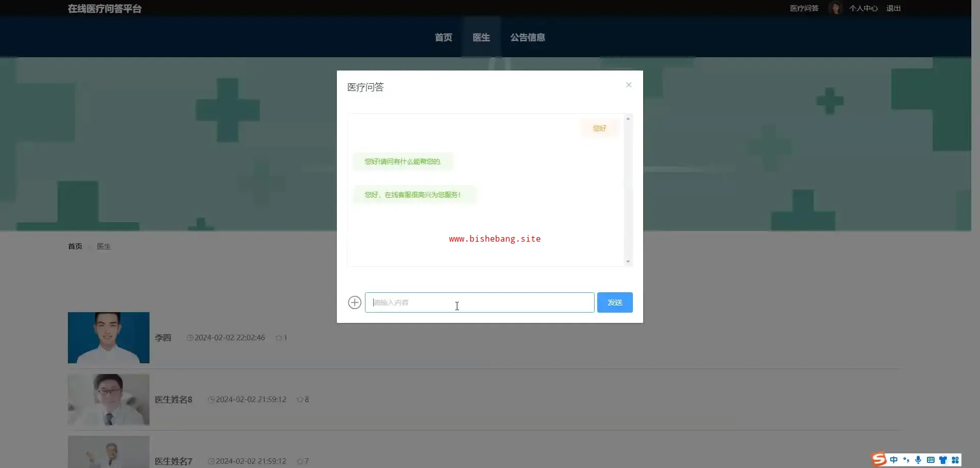Click chat scrollbar down arrow
980x468 pixels.
pyautogui.click(x=628, y=262)
